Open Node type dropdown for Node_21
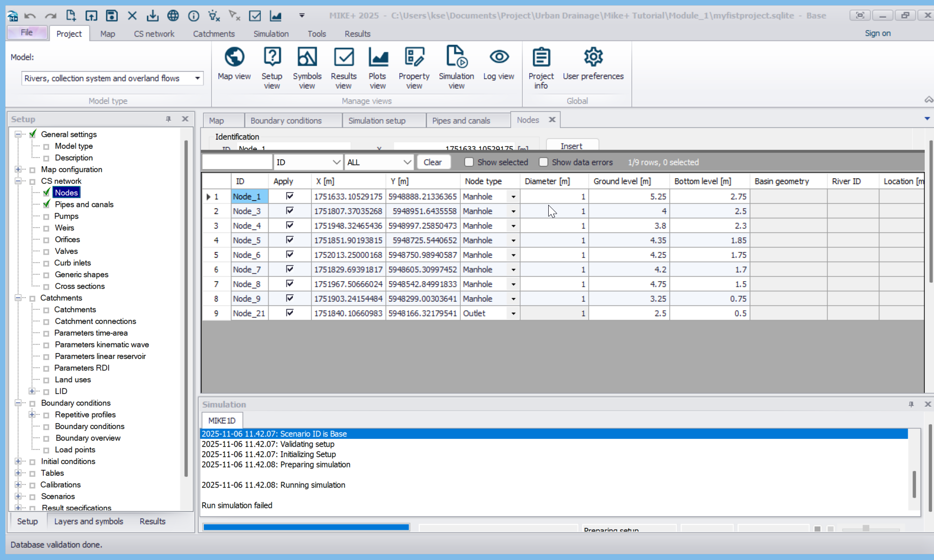Image resolution: width=934 pixels, height=560 pixels. click(x=513, y=313)
